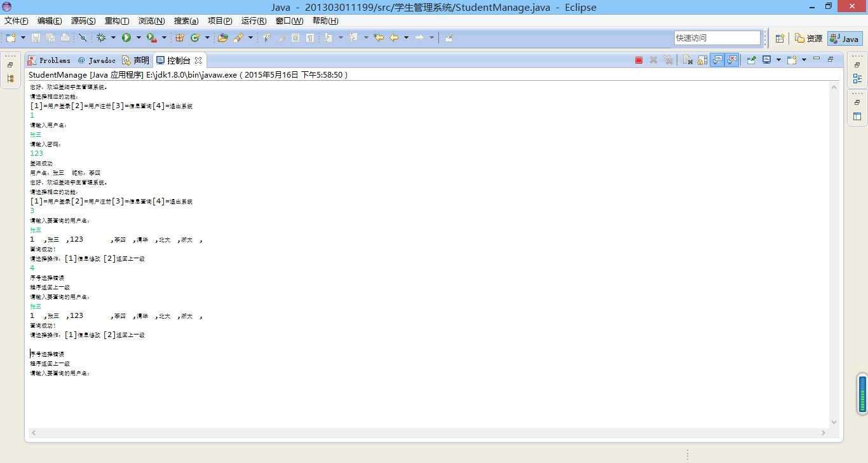Viewport: 868px width, 463px height.
Task: Toggle Show Console on Standard Out
Action: tap(717, 60)
